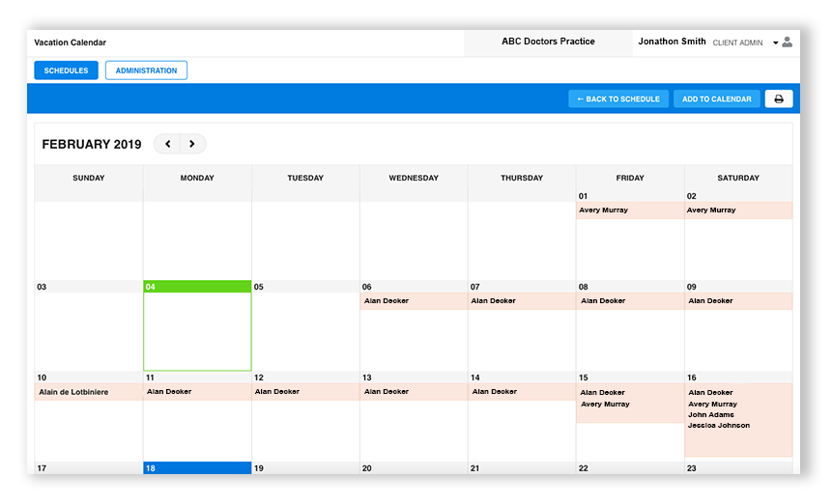Select Alan Decker entry on February 14

522,392
